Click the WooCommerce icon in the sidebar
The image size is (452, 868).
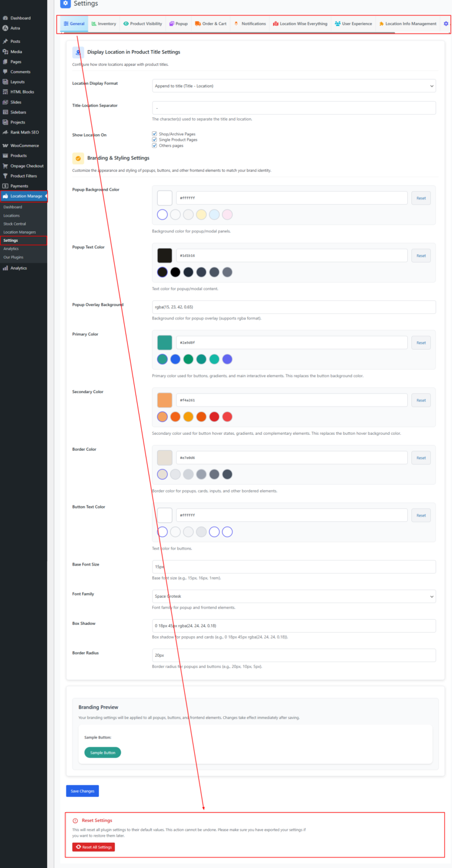pos(5,145)
